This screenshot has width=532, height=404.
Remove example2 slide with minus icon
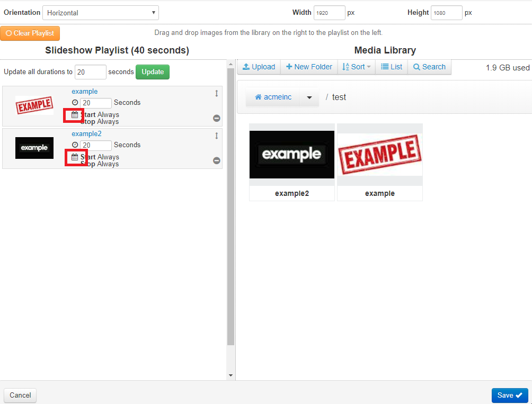(217, 160)
